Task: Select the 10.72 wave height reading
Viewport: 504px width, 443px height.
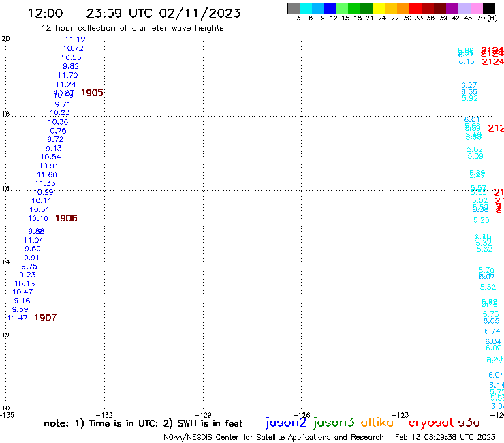Action: pos(74,48)
